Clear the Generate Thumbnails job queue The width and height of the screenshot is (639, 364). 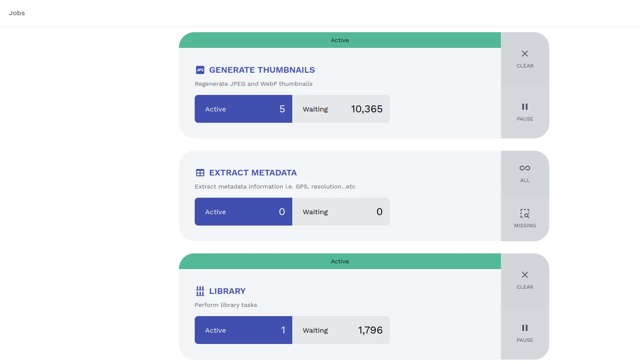point(524,59)
